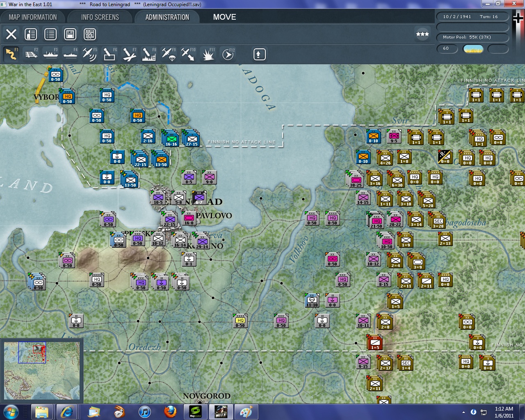Select the 9-5 unit counter
The image size is (525, 420).
point(394,137)
